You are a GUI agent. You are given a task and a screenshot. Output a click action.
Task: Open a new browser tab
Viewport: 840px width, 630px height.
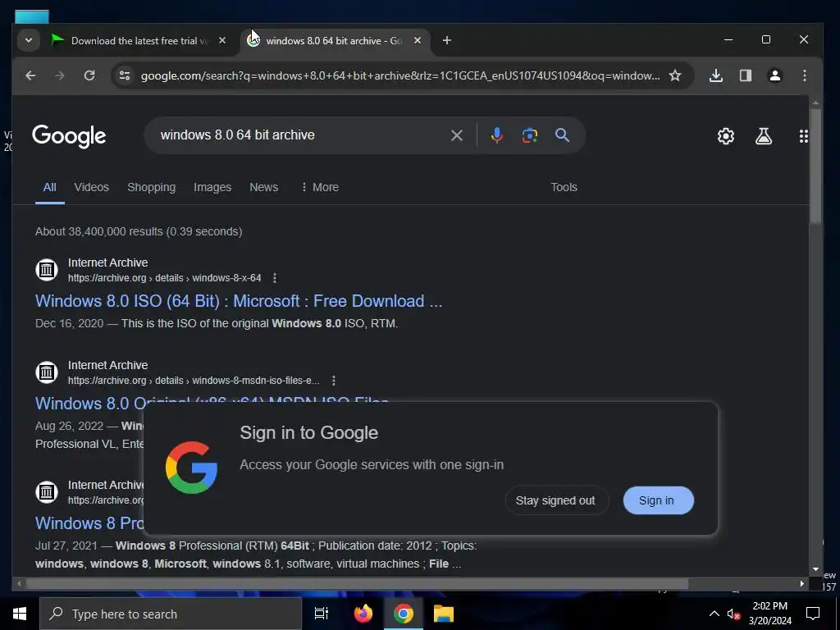[x=447, y=41]
